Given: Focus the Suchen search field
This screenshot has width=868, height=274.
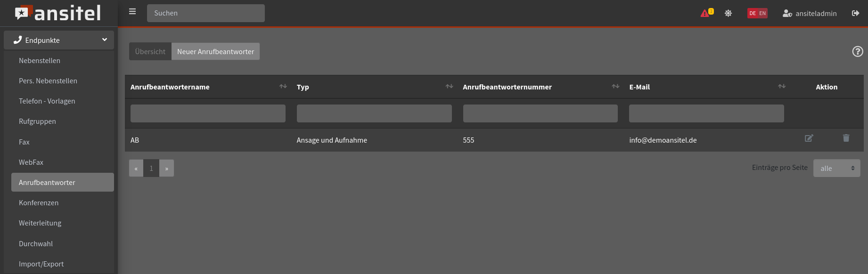Looking at the screenshot, I should click(x=205, y=13).
